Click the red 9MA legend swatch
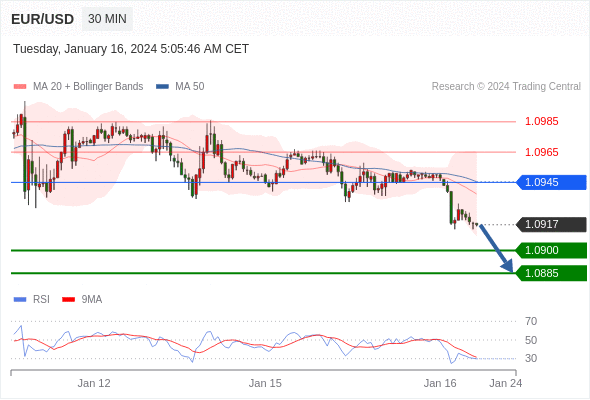This screenshot has width=590, height=400. pos(68,300)
